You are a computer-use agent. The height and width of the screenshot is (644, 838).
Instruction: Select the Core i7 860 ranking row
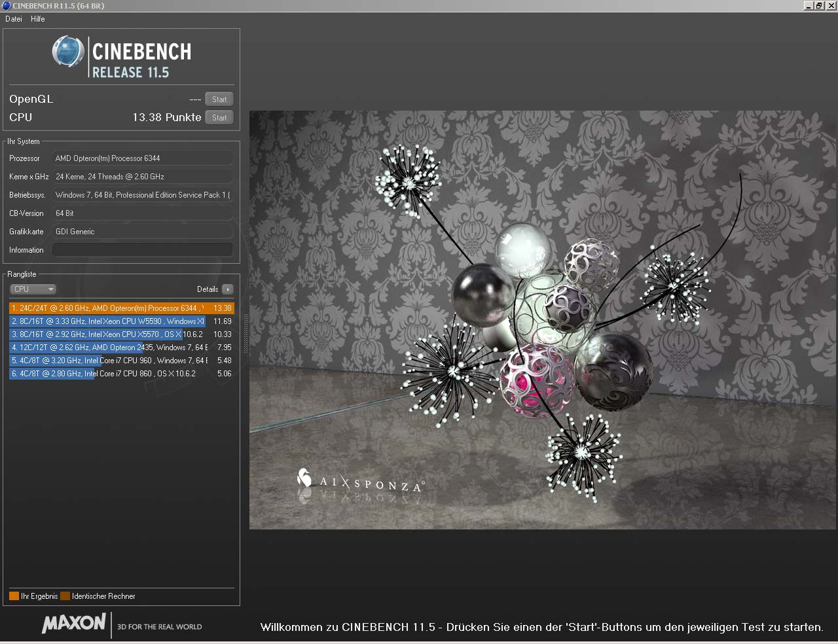(121, 374)
